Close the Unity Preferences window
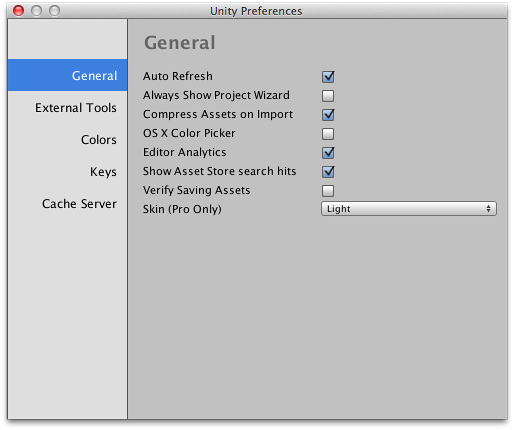Image resolution: width=514 pixels, height=430 pixels. point(18,11)
